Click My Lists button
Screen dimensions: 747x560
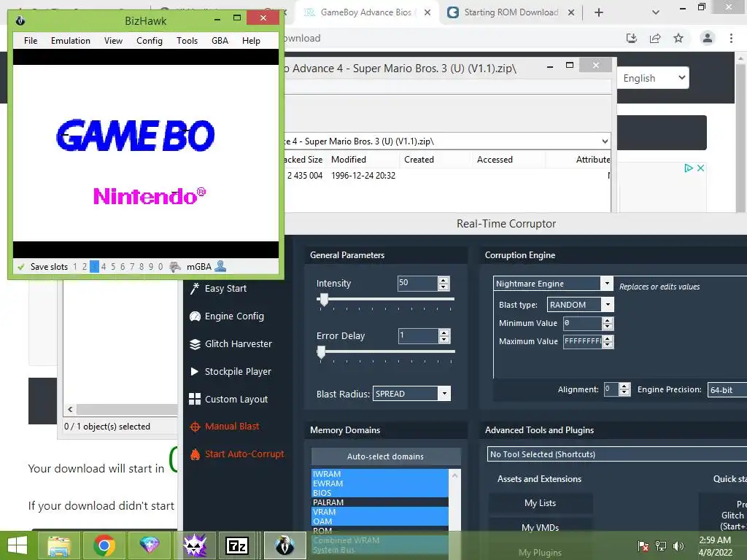tap(541, 503)
